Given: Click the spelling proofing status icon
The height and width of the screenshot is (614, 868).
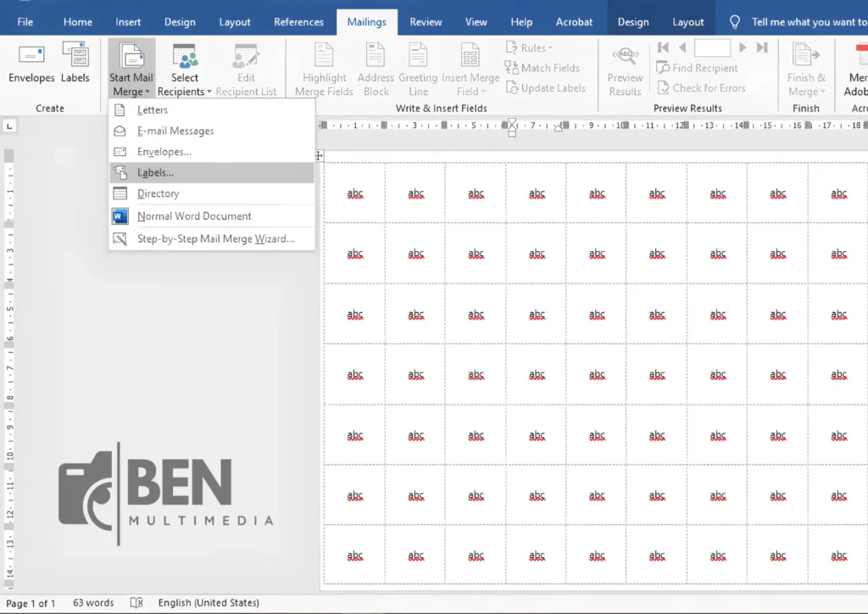Looking at the screenshot, I should pos(136,603).
